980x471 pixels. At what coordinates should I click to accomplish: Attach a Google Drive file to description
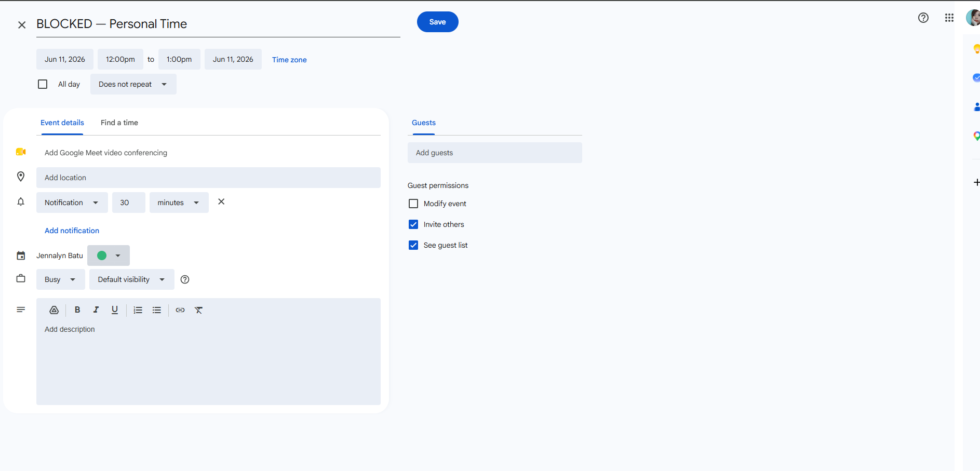(x=54, y=310)
